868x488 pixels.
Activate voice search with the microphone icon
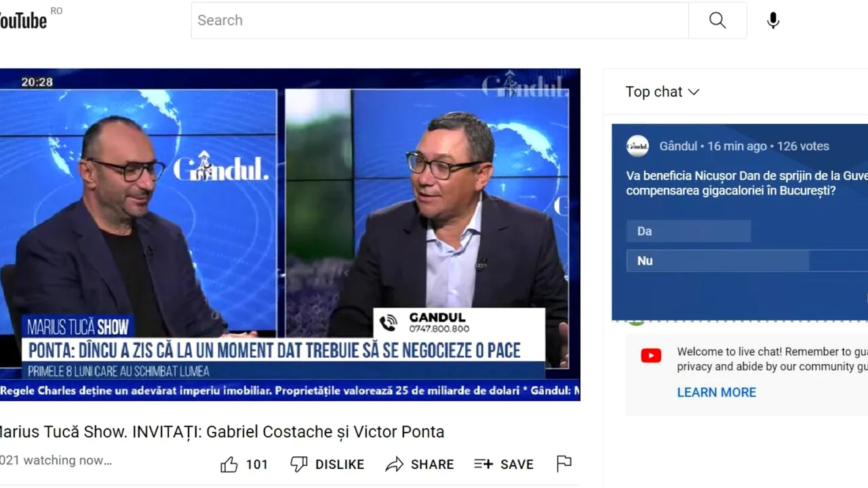click(x=772, y=20)
